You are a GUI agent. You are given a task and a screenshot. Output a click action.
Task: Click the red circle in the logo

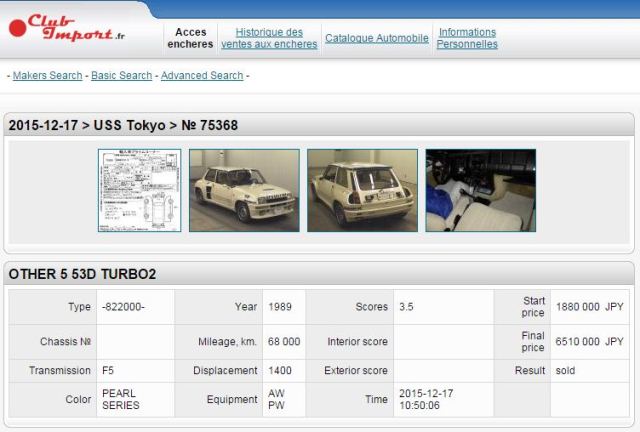click(18, 29)
